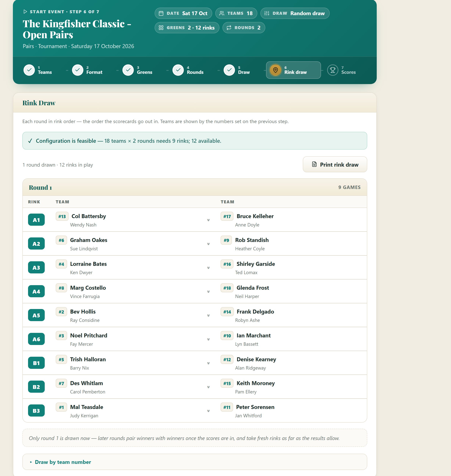Click team name Bruce Kelleher
The height and width of the screenshot is (476, 451).
[x=255, y=216]
